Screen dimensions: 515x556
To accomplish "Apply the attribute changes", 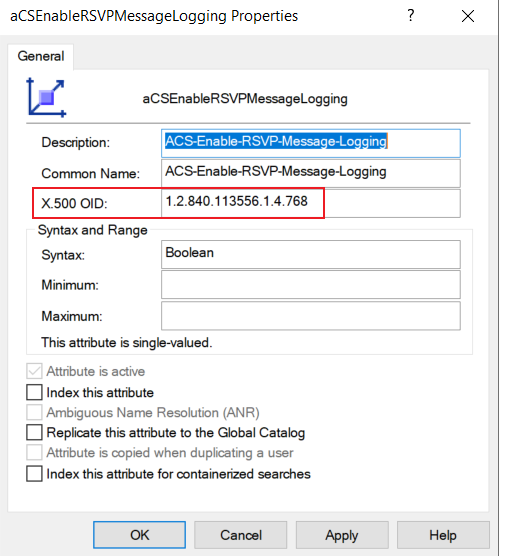I will (342, 535).
